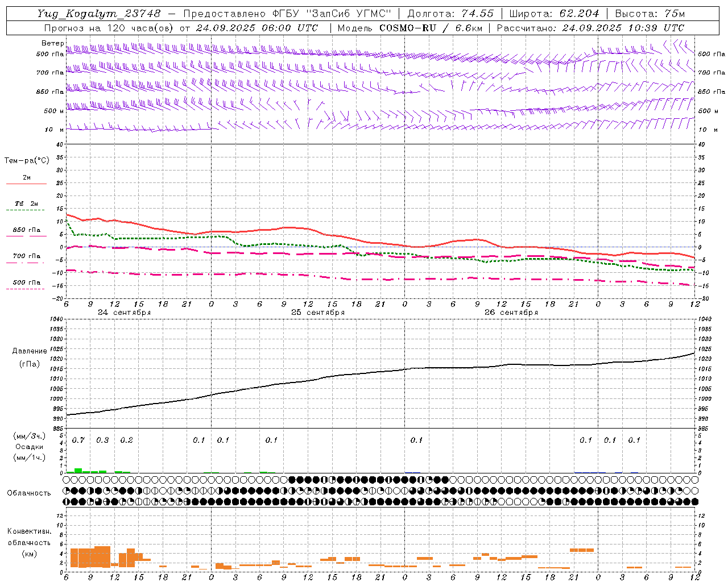Click the 0.7 precipitation value
Image resolution: width=728 pixels, height=582 pixels.
(78, 440)
